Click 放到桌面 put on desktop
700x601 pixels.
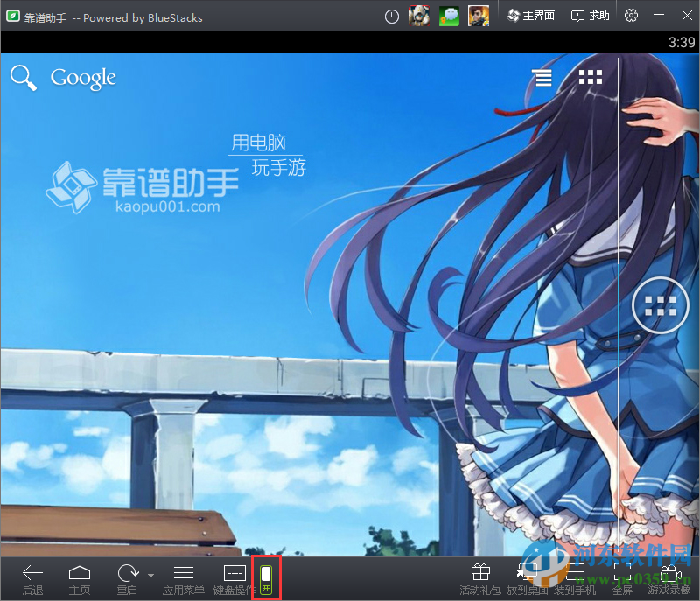(x=528, y=580)
